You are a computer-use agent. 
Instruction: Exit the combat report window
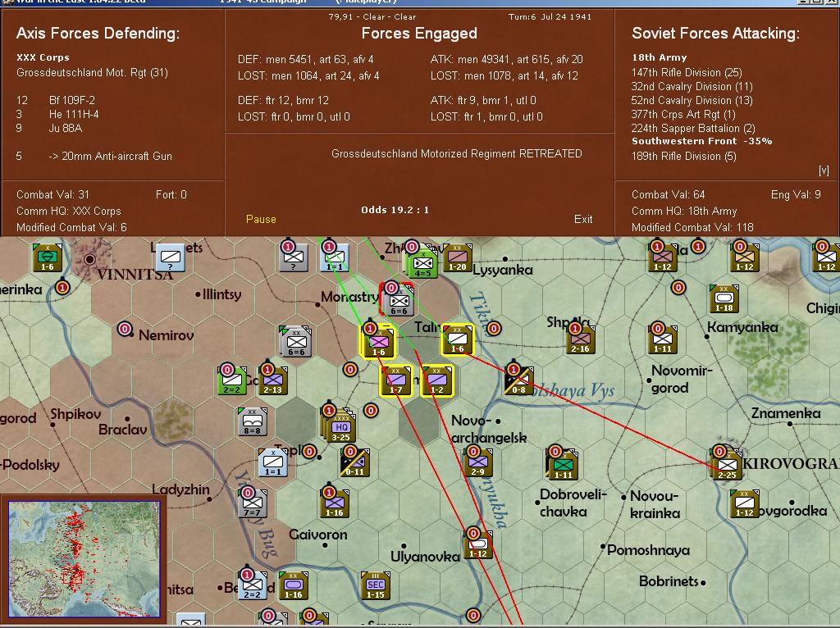pos(583,219)
